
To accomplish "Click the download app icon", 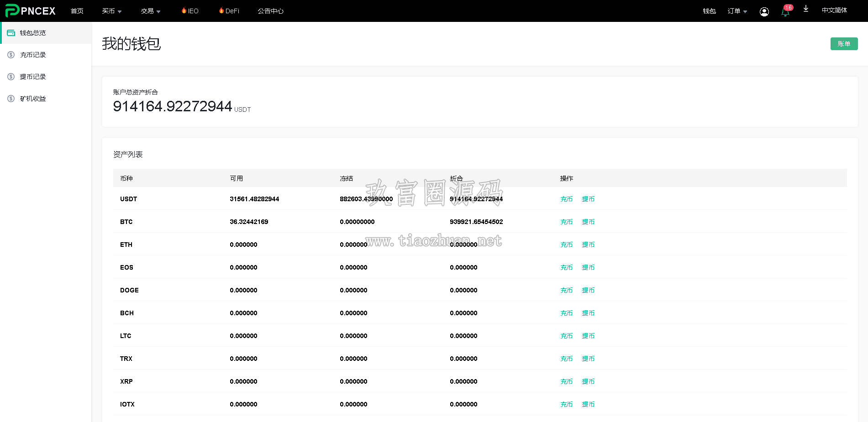I will pyautogui.click(x=806, y=9).
